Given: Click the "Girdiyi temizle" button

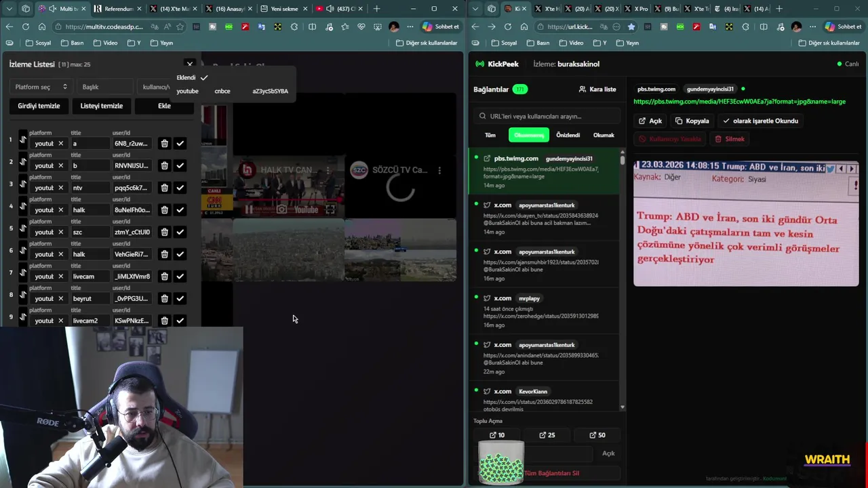Looking at the screenshot, I should click(x=39, y=106).
